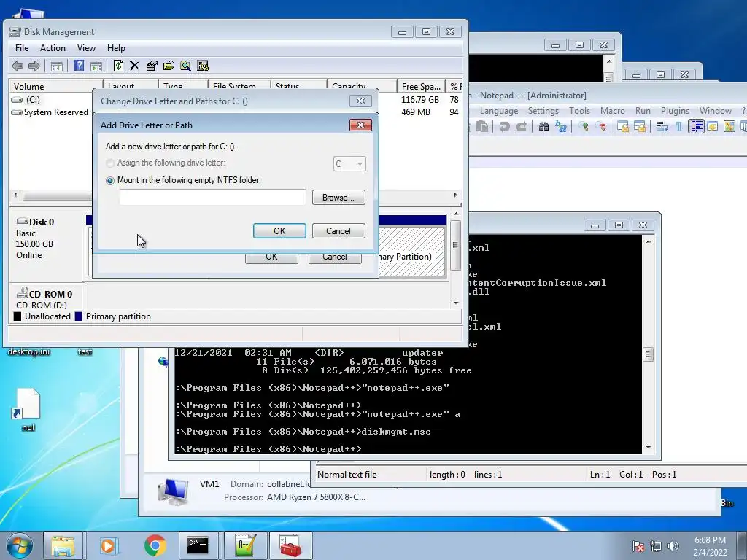Click the magnifying glass toolbar icon

pos(186,66)
